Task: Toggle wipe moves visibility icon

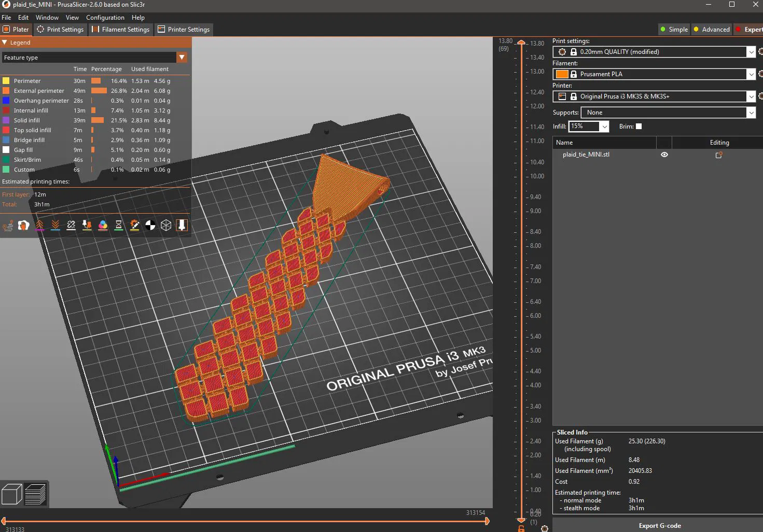Action: click(24, 225)
